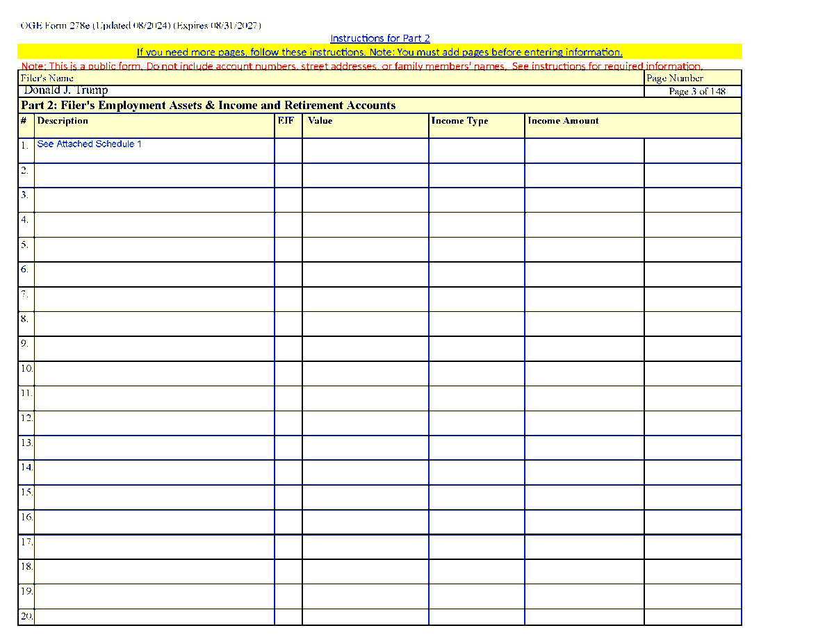
Task: Select the Description cell in row 7
Action: pyautogui.click(x=154, y=299)
